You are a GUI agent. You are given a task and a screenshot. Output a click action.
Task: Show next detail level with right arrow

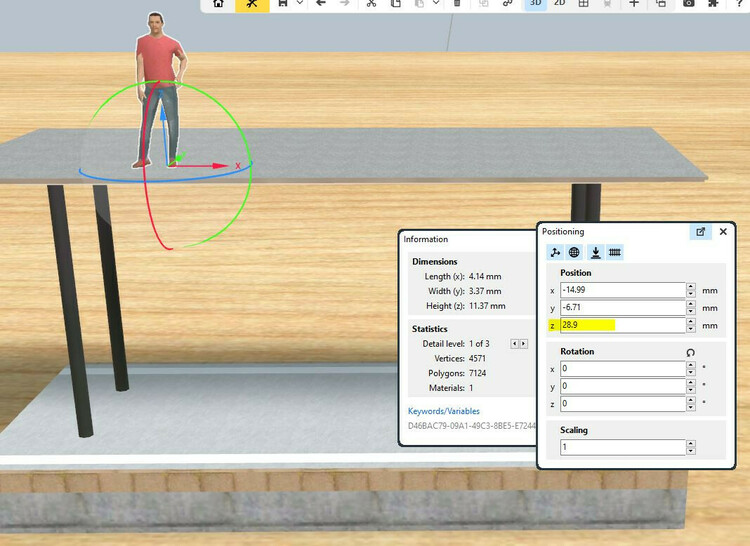click(523, 344)
